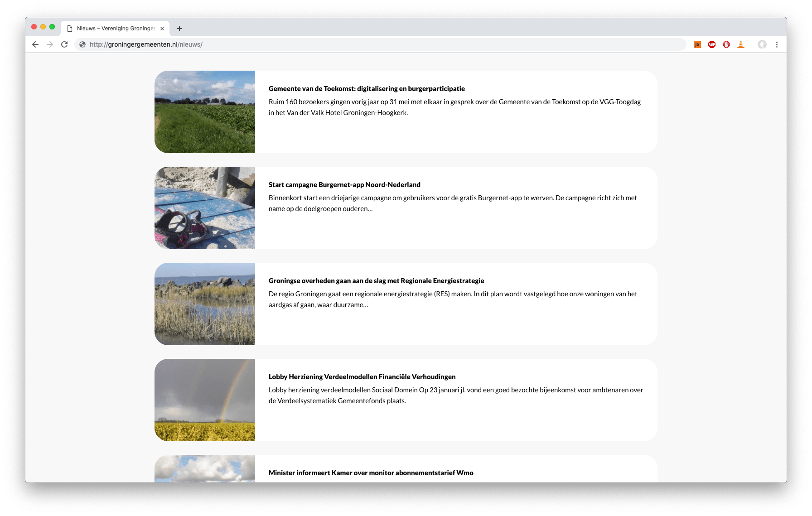The height and width of the screenshot is (516, 812).
Task: Open Groningse overheden Regionale Energiestrategie headline
Action: (x=376, y=281)
